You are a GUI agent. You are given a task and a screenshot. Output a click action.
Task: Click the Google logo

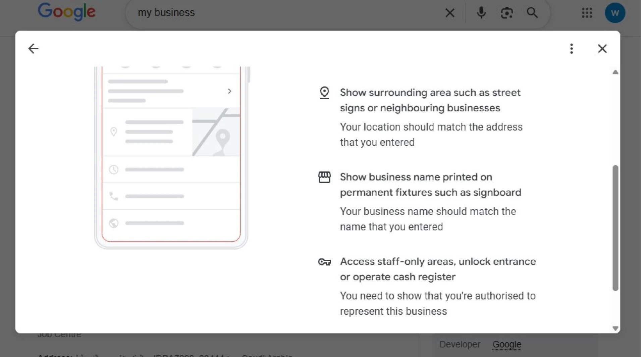coord(66,12)
